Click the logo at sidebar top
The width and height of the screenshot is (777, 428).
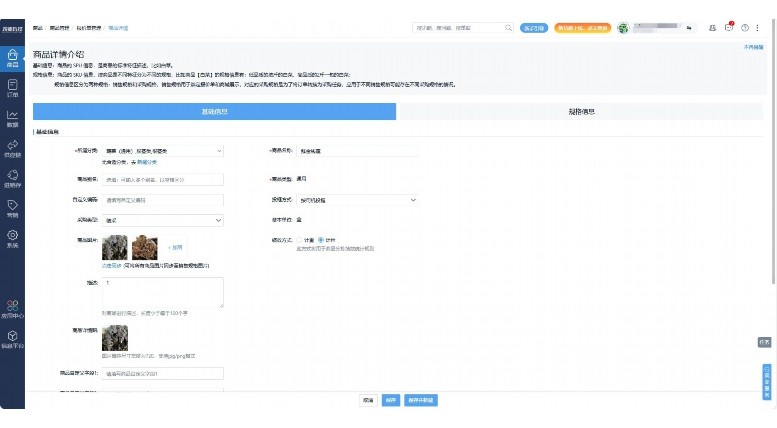12,29
